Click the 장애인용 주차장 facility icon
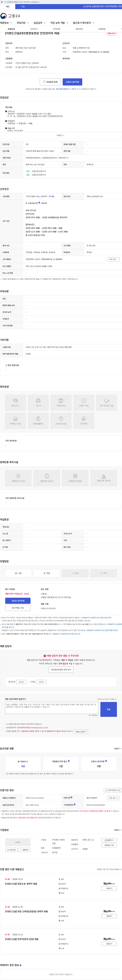The width and height of the screenshot is (122, 980). click(18, 478)
